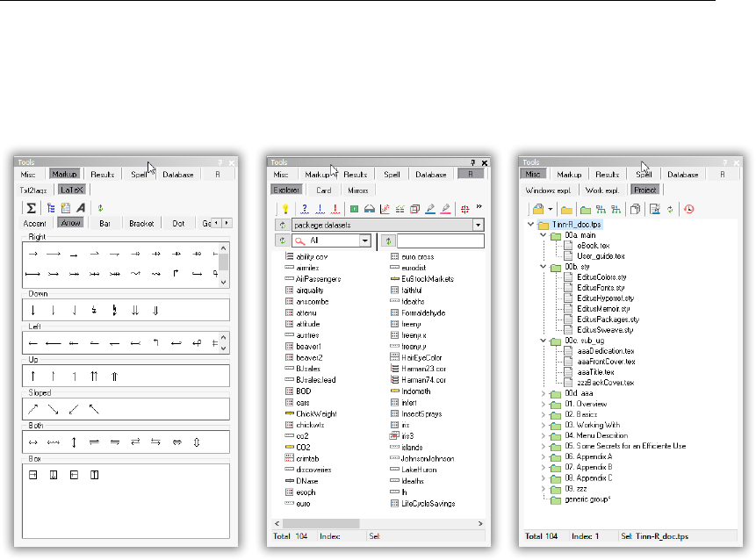The width and height of the screenshot is (756, 560).
Task: Click the yellow light bulb icon in R Explorer
Action: tap(285, 209)
